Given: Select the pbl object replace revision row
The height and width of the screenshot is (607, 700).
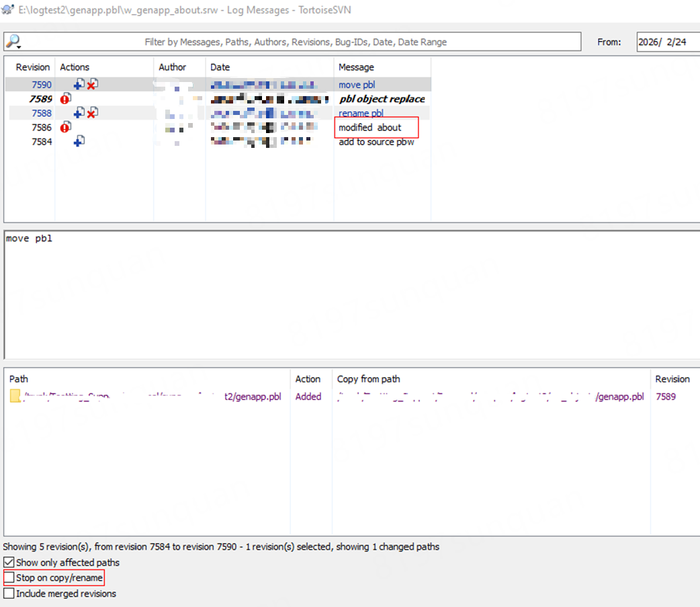Looking at the screenshot, I should pyautogui.click(x=382, y=98).
